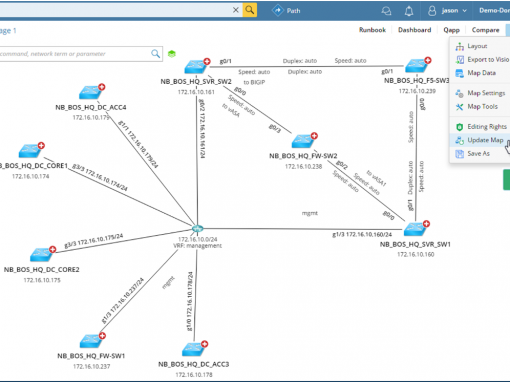Open Map Data from the menu

(x=480, y=73)
